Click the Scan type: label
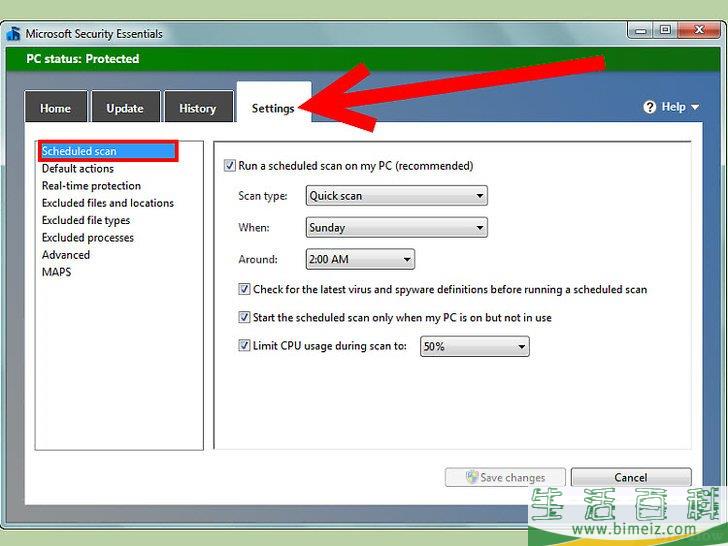 click(x=263, y=195)
